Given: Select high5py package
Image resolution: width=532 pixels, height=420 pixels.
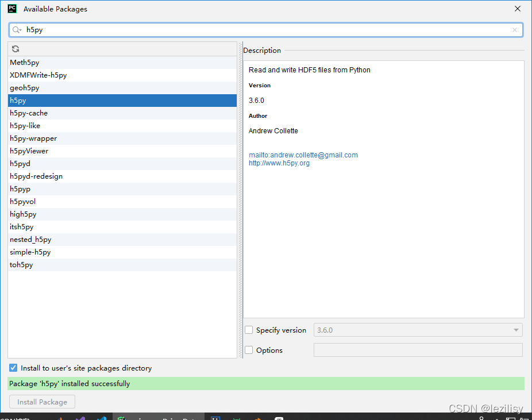Looking at the screenshot, I should [x=122, y=214].
